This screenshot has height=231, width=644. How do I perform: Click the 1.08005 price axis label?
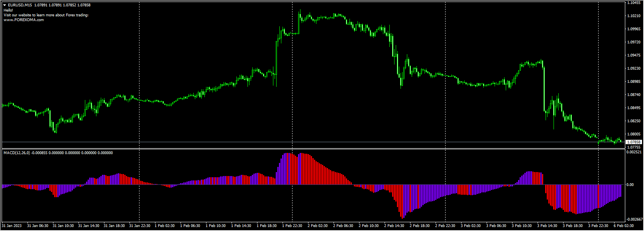point(634,134)
